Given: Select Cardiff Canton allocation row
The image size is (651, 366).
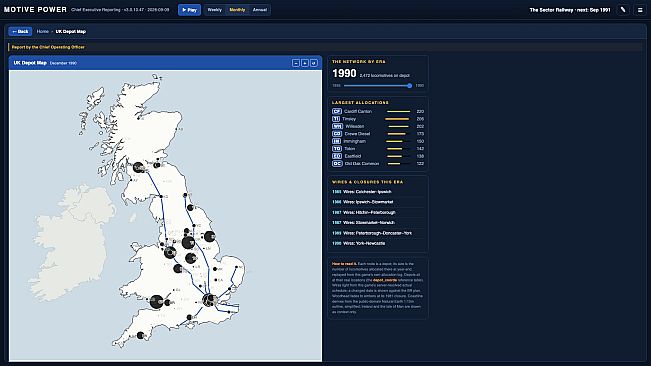Looking at the screenshot, I should 378,111.
